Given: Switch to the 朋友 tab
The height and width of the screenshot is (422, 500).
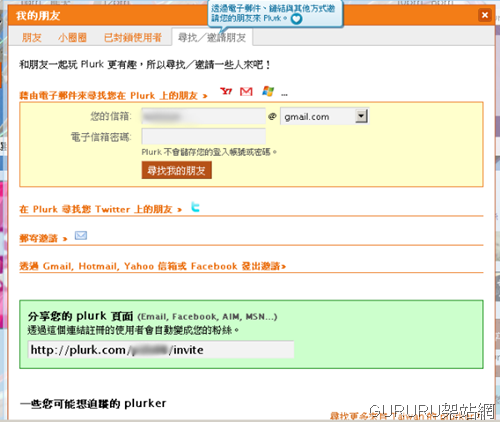Looking at the screenshot, I should pyautogui.click(x=32, y=37).
